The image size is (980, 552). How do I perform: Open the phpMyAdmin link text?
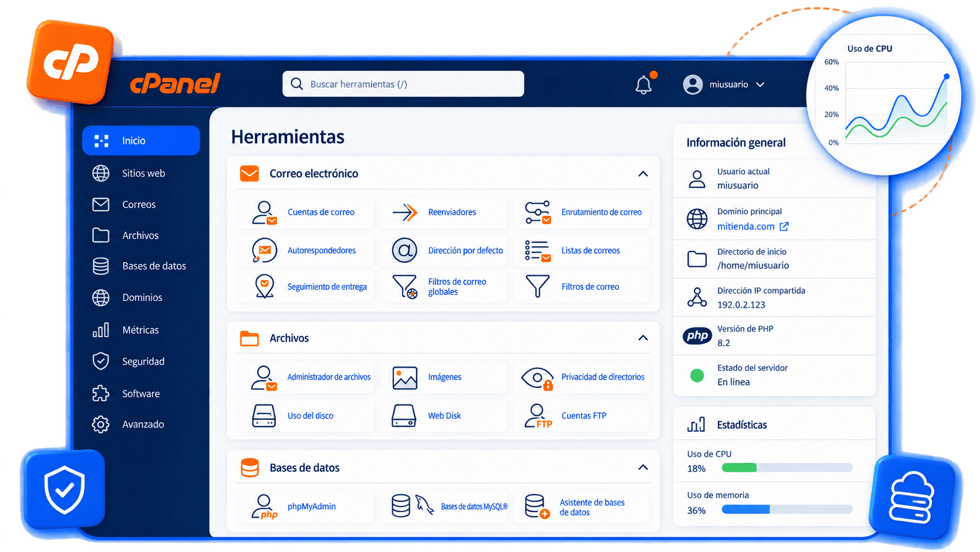click(x=311, y=507)
